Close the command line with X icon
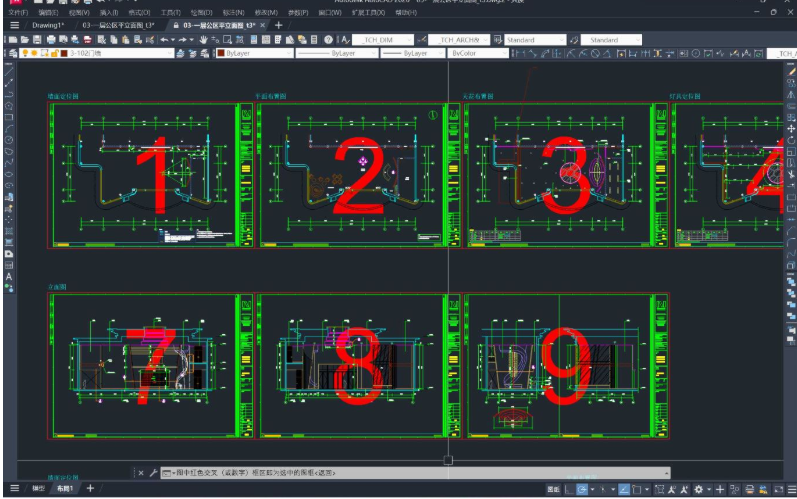The image size is (797, 499). tap(141, 473)
